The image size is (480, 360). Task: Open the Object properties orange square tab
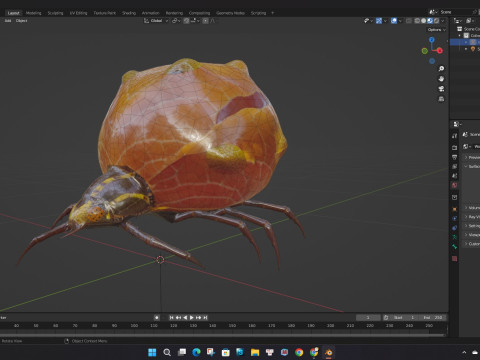[455, 209]
